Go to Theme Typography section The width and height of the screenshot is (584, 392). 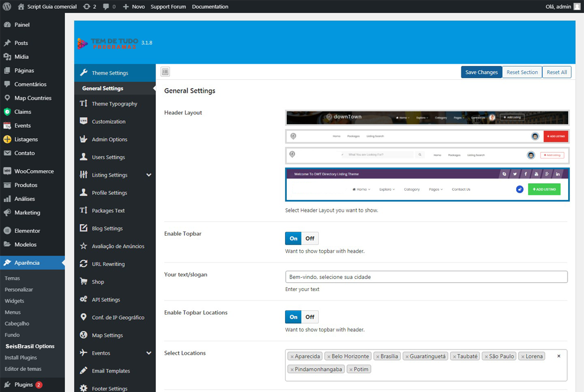(x=114, y=104)
